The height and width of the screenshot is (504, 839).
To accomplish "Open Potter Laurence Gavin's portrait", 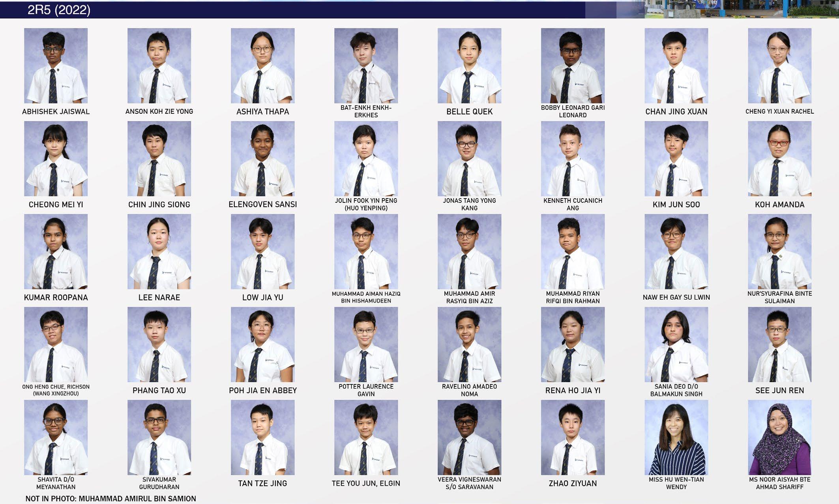I will [x=366, y=345].
